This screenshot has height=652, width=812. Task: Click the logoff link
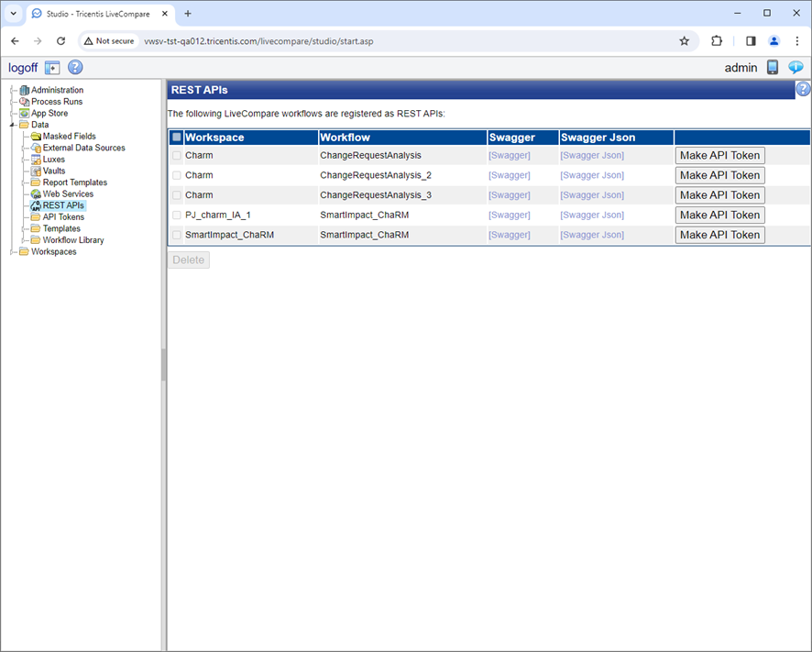[x=22, y=67]
